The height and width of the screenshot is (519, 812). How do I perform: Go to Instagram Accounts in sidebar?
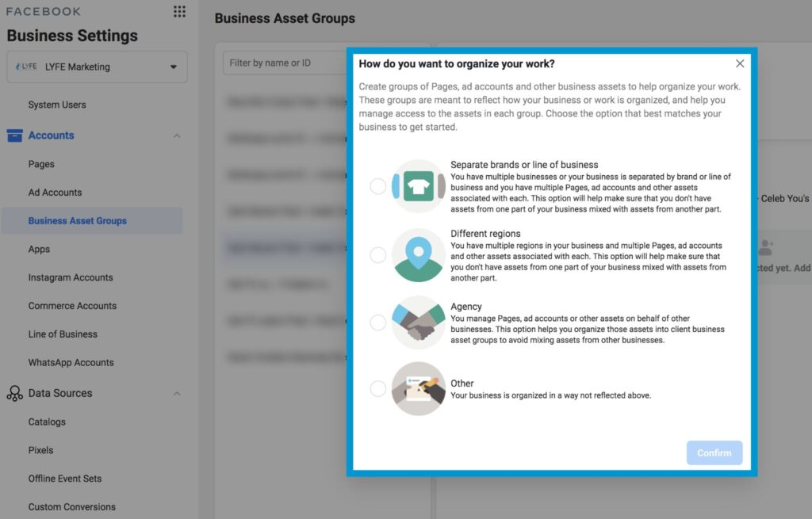point(71,277)
